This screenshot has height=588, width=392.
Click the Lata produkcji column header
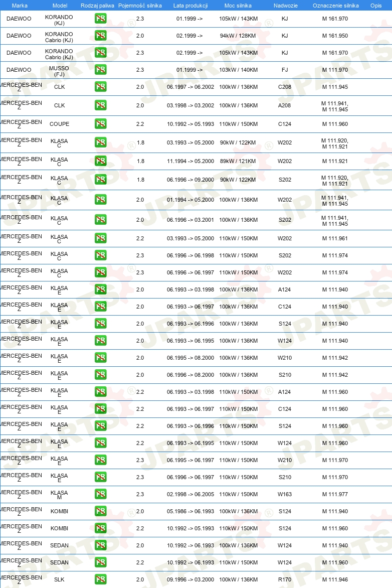tap(190, 6)
